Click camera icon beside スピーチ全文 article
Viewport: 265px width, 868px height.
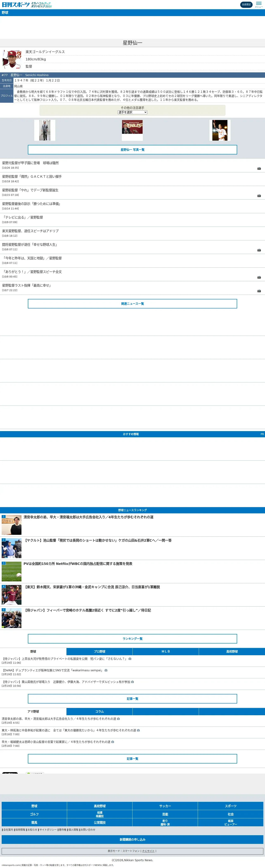(x=259, y=277)
